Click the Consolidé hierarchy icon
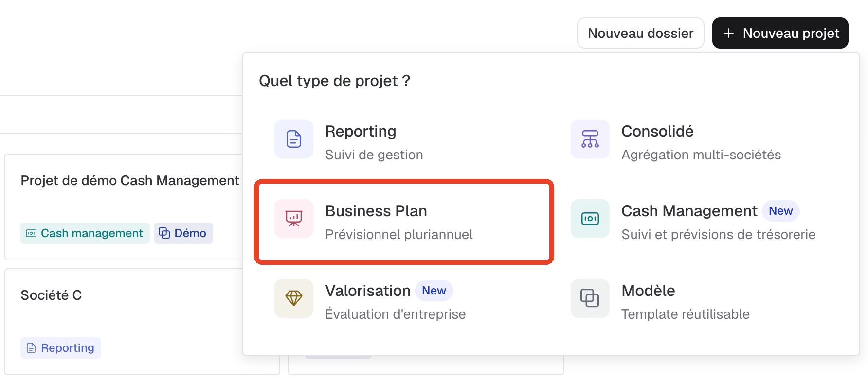 tap(590, 139)
